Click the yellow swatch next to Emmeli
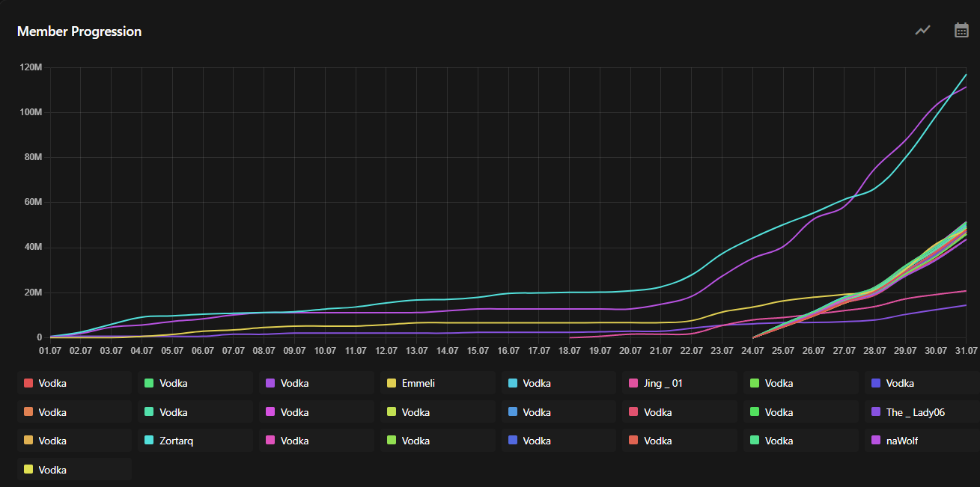 tap(392, 383)
